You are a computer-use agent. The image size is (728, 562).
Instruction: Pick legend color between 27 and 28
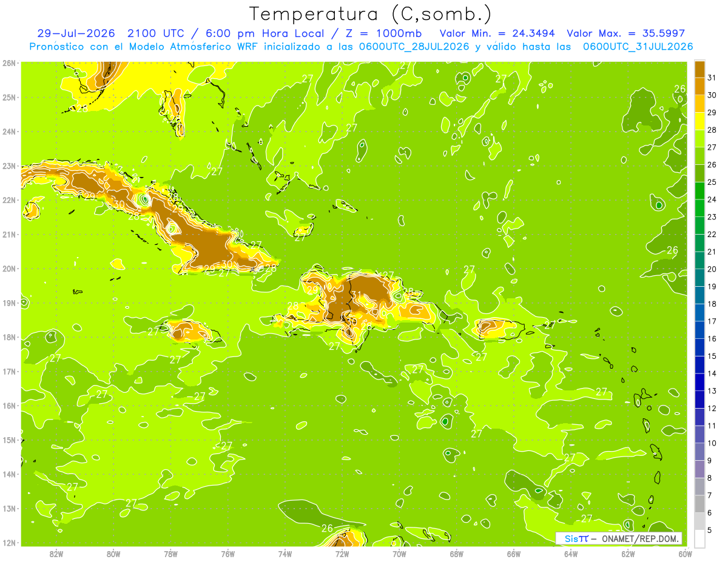[x=699, y=138]
